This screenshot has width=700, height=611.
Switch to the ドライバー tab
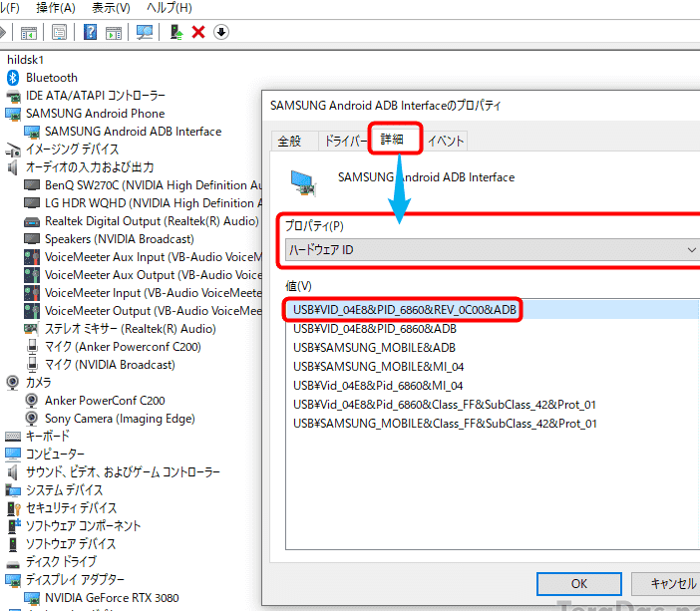pyautogui.click(x=344, y=141)
